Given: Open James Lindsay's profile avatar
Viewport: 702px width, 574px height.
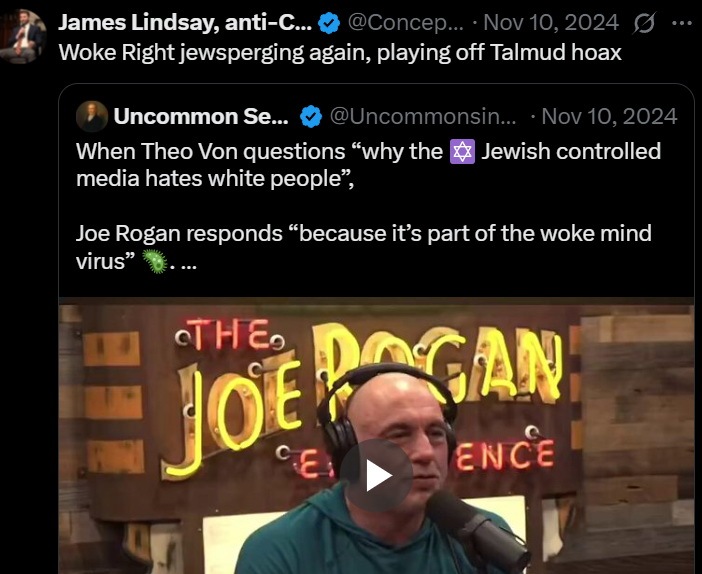Looking at the screenshot, I should pyautogui.click(x=22, y=37).
